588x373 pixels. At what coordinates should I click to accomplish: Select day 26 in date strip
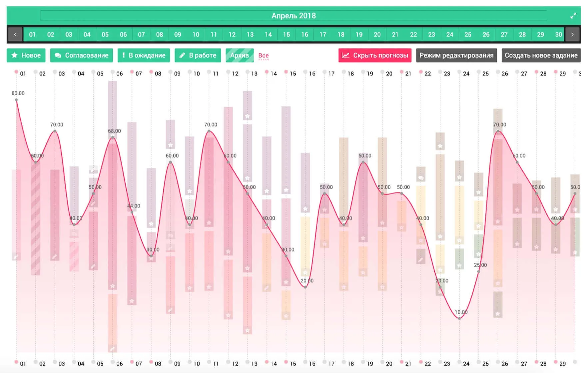click(486, 34)
